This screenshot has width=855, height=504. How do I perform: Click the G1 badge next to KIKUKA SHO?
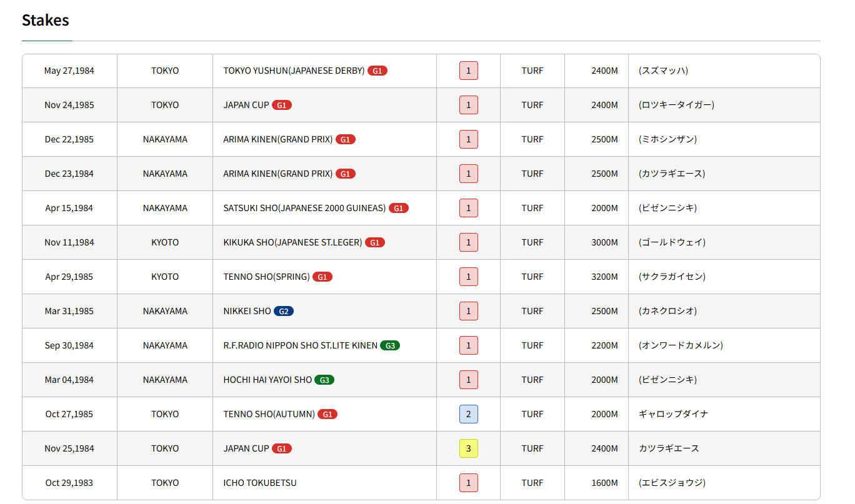pos(375,242)
